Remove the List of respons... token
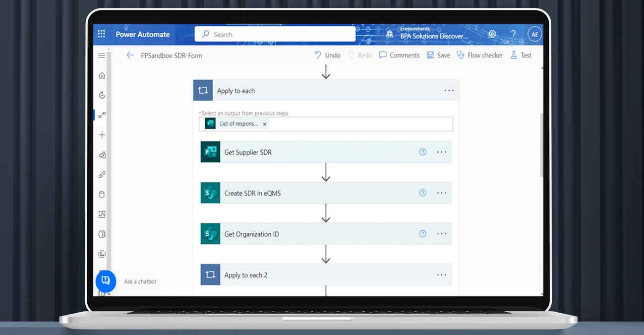The height and width of the screenshot is (335, 644). click(x=265, y=124)
